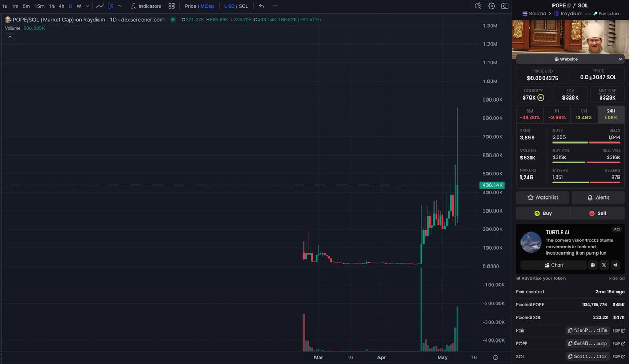Open TURTLE AI Telegram icon
629x364 pixels.
tap(616, 265)
